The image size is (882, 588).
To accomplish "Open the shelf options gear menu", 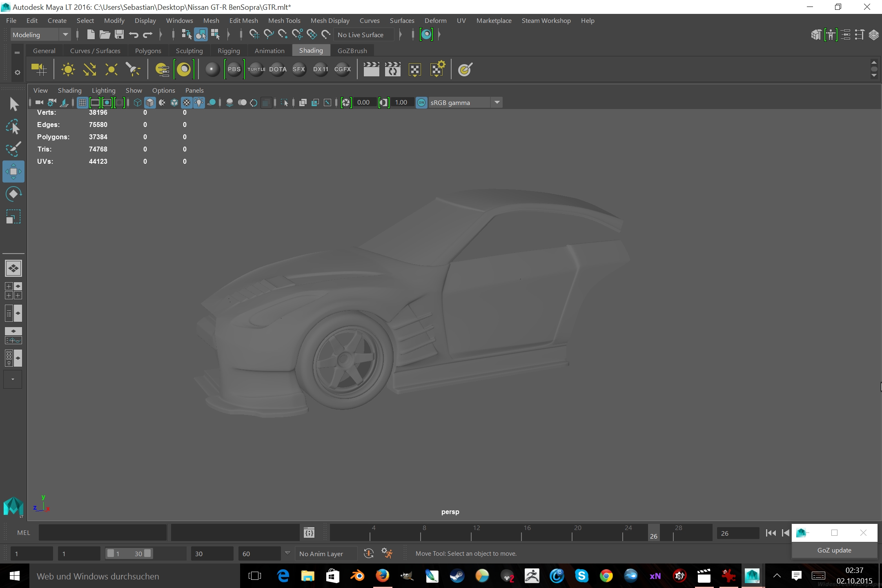I will pyautogui.click(x=17, y=72).
